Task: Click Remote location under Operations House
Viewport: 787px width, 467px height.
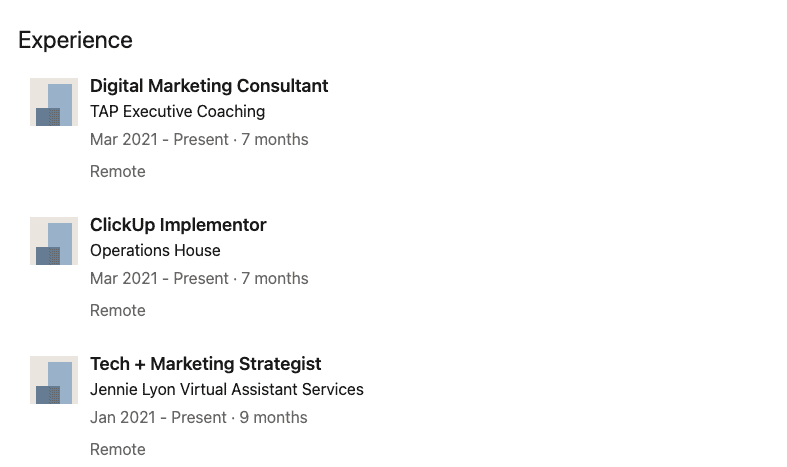Action: coord(117,311)
